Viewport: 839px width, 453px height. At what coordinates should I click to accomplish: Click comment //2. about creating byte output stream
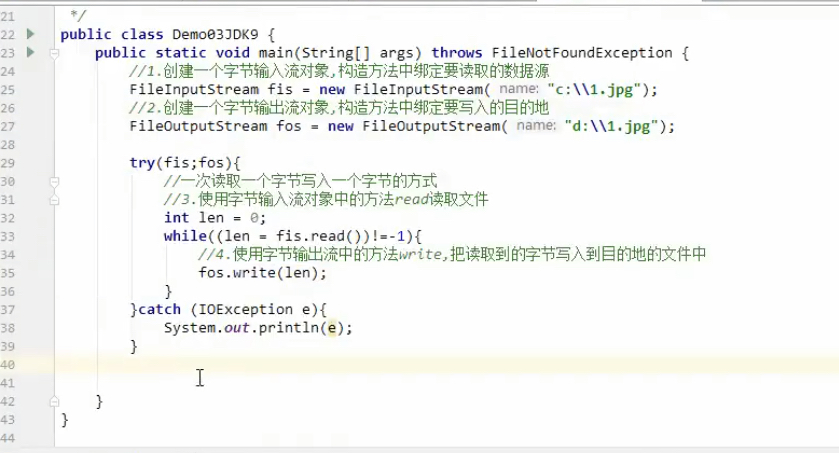(x=339, y=108)
